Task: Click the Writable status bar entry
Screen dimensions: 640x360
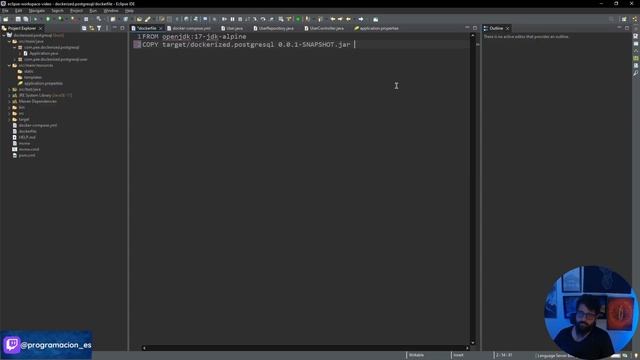Action: tap(416, 355)
